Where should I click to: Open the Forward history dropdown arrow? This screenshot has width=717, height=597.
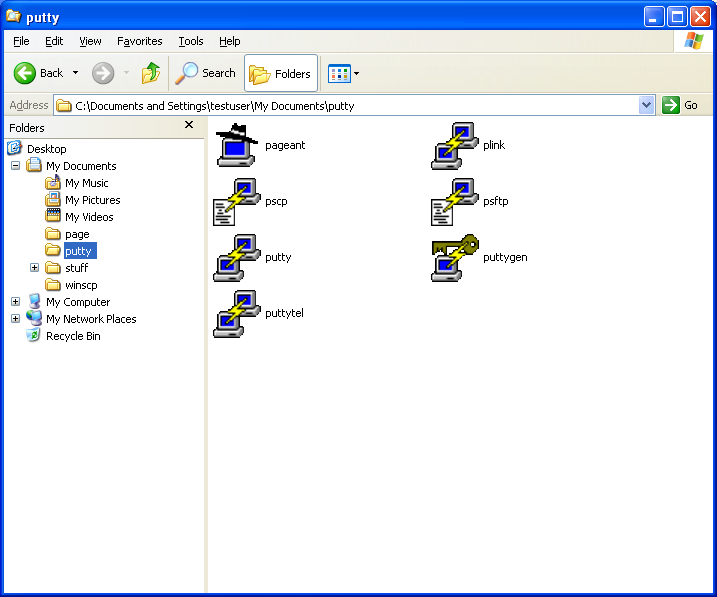pos(126,73)
